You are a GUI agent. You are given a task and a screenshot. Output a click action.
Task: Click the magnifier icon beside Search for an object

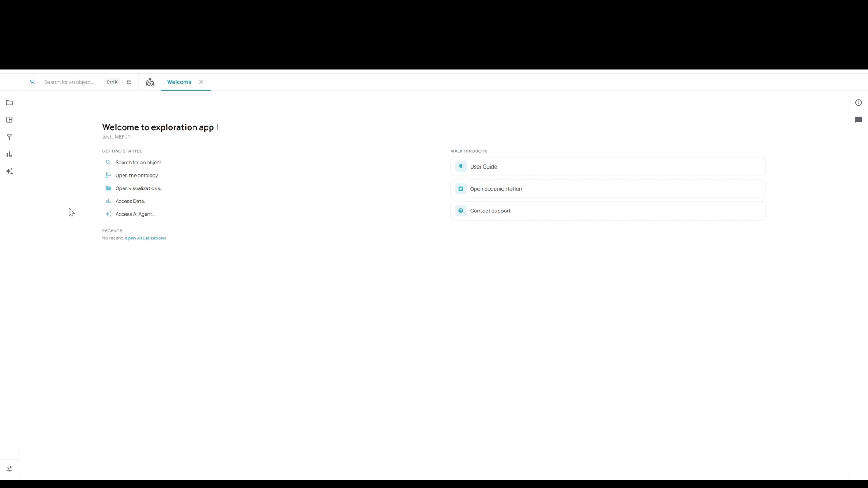pos(108,163)
